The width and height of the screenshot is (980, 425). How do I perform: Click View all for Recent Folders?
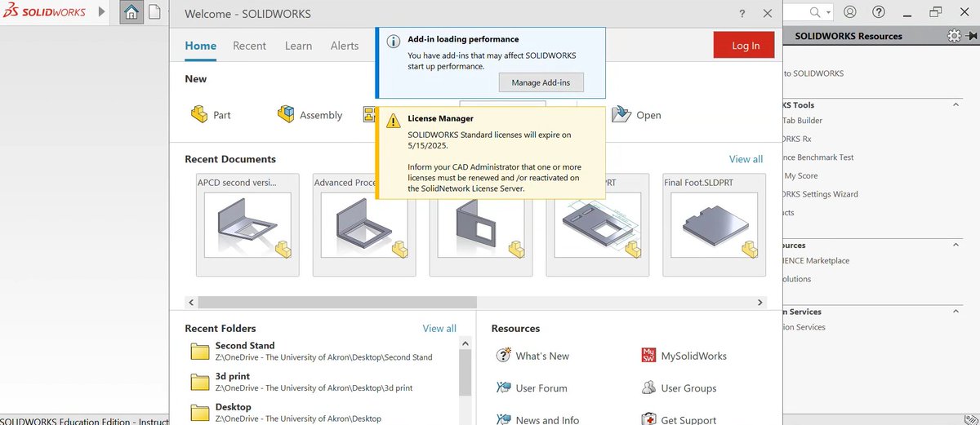[x=439, y=328]
